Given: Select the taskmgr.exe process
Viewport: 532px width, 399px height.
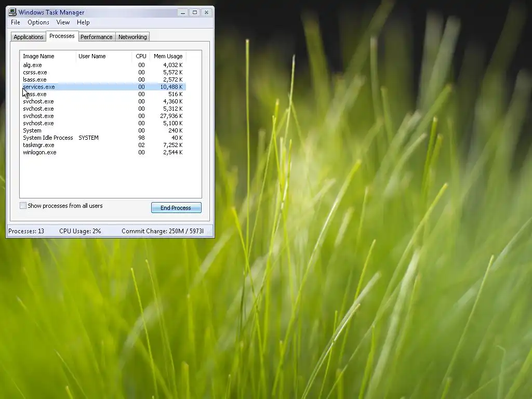Looking at the screenshot, I should pos(104,145).
